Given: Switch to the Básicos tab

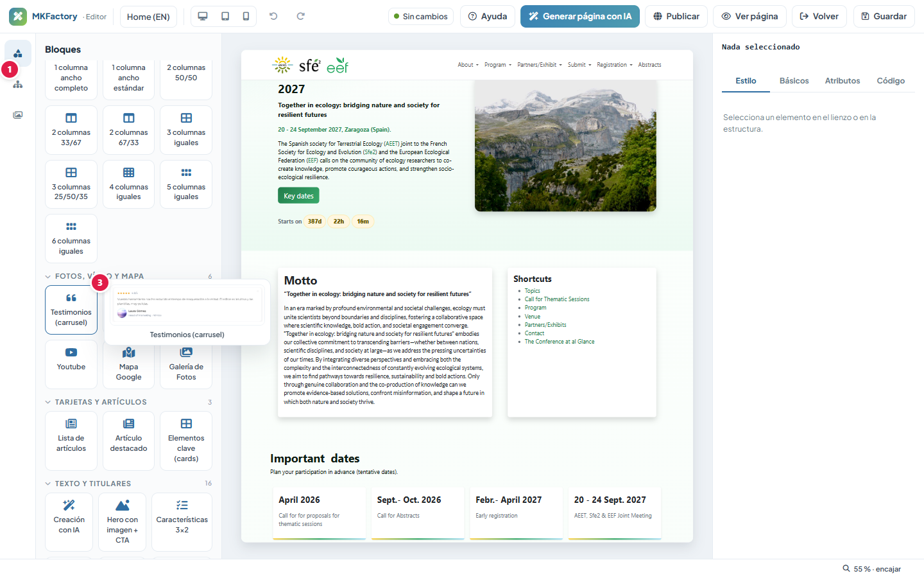Looking at the screenshot, I should click(x=794, y=81).
